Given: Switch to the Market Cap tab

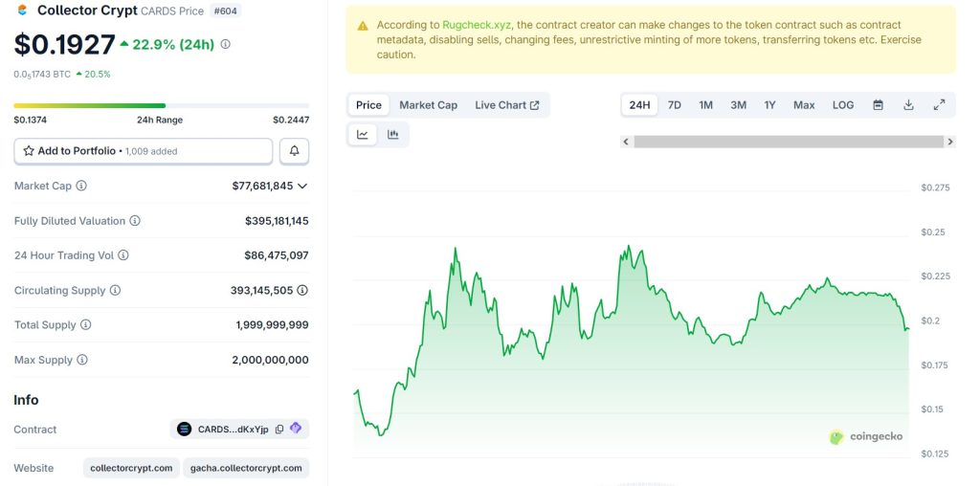Looking at the screenshot, I should tap(428, 105).
